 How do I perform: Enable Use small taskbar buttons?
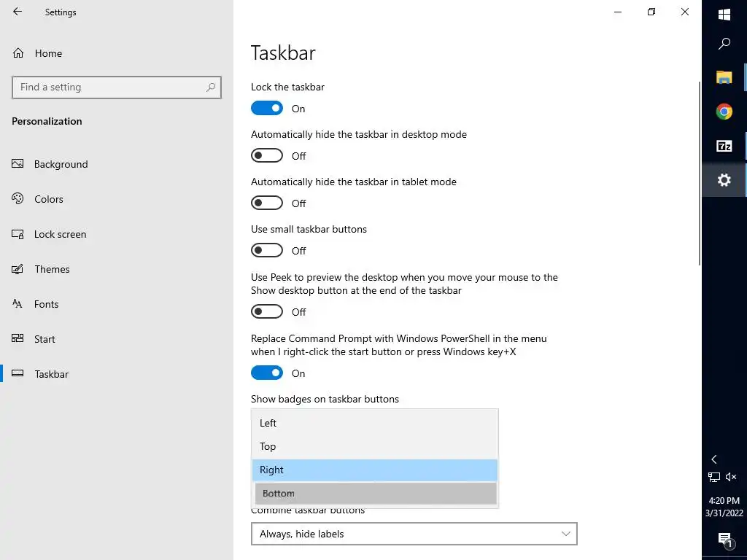267,251
